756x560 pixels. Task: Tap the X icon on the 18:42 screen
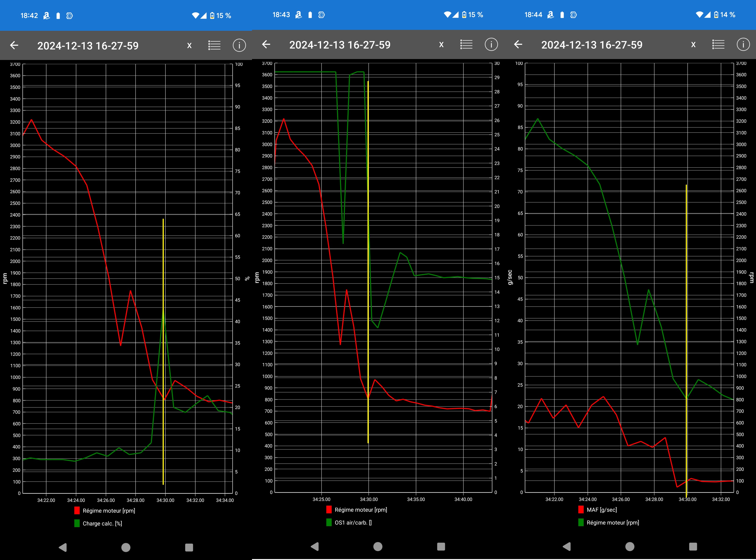(x=189, y=45)
